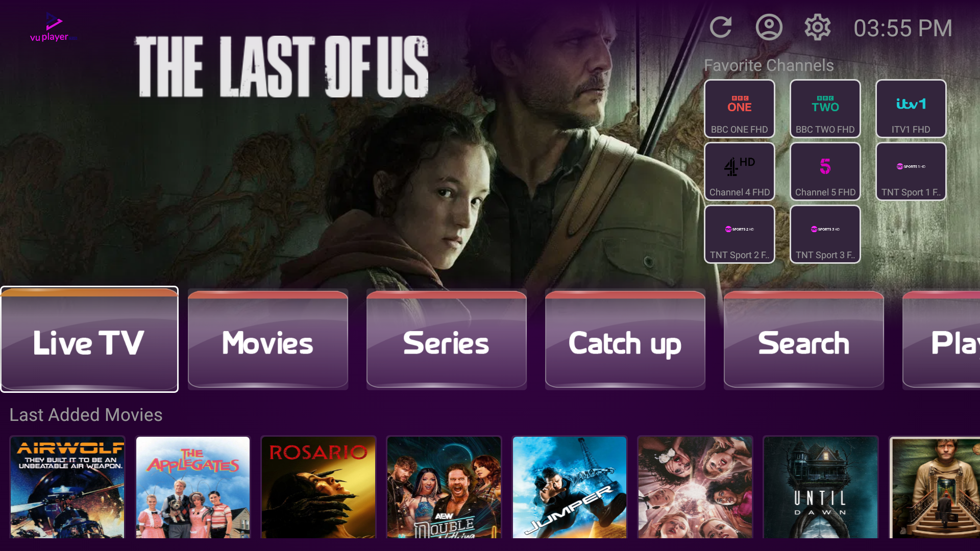Click the refresh icon in top bar
Image resolution: width=980 pixels, height=551 pixels.
[721, 28]
